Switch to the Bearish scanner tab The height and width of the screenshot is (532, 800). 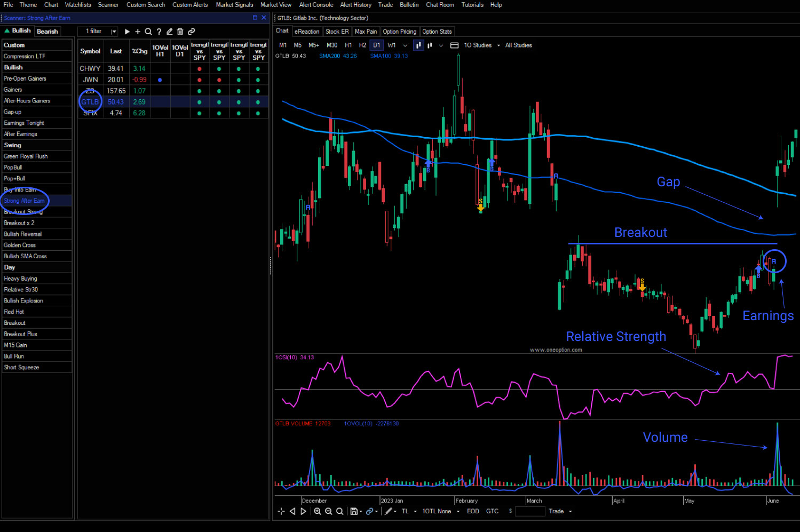click(x=47, y=31)
